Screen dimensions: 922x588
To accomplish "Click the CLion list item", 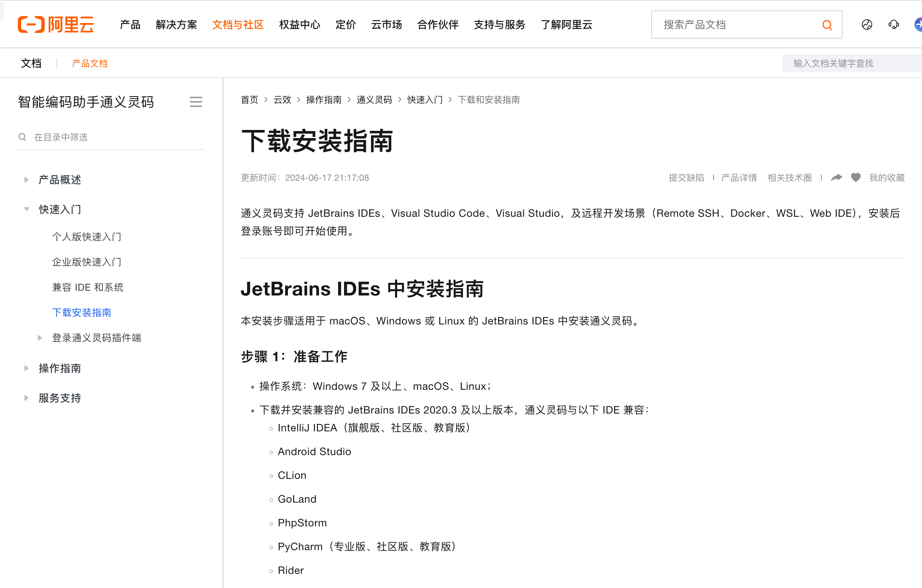I will (x=292, y=475).
